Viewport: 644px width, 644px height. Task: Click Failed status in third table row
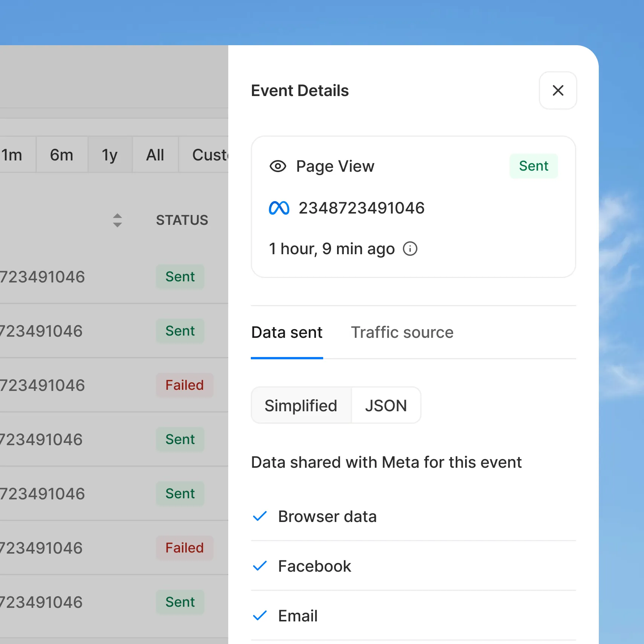click(185, 385)
